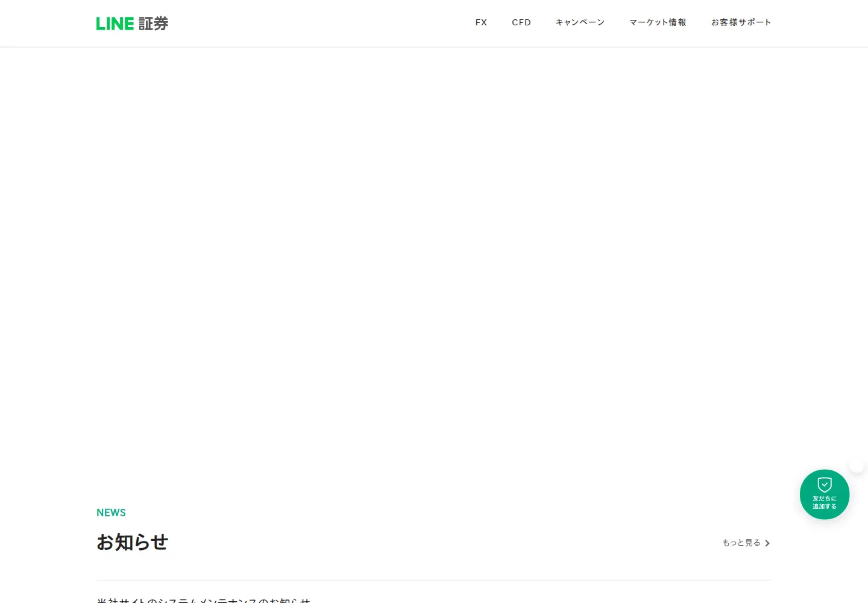Screen dimensions: 868x603
Task: Open the キャンペーン menu
Action: coord(580,22)
